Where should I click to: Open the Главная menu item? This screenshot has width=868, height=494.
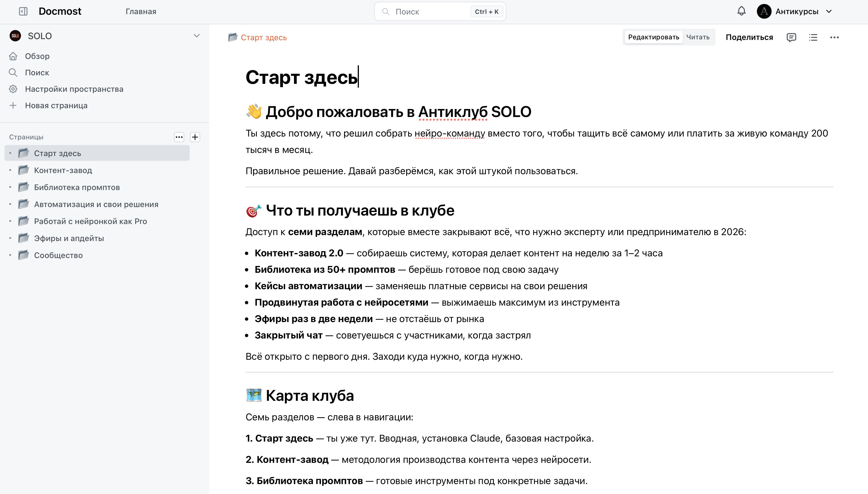141,11
